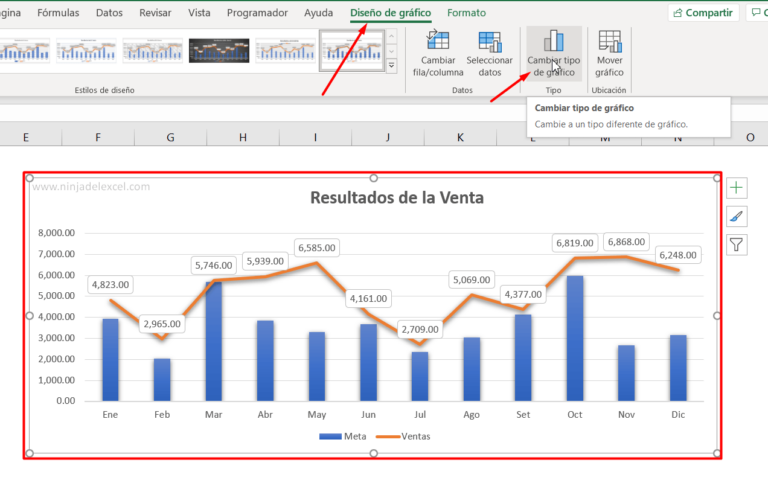Expand the chart styles gallery
768x486 pixels.
coord(391,66)
